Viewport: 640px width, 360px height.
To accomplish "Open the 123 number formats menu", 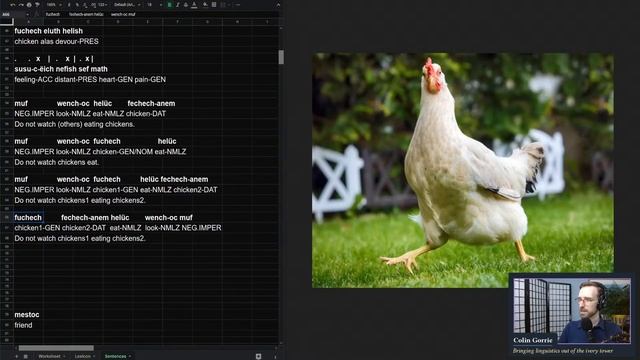I will (x=102, y=5).
